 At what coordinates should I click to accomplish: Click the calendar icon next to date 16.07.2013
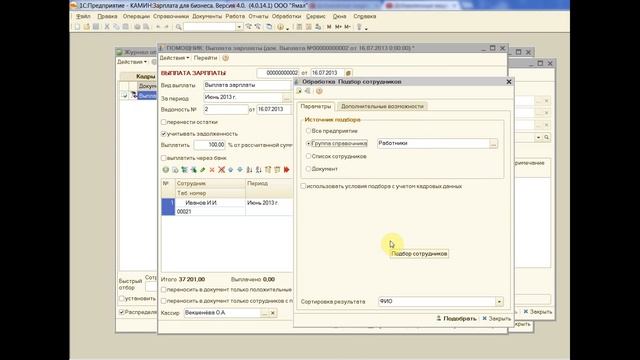pos(348,73)
